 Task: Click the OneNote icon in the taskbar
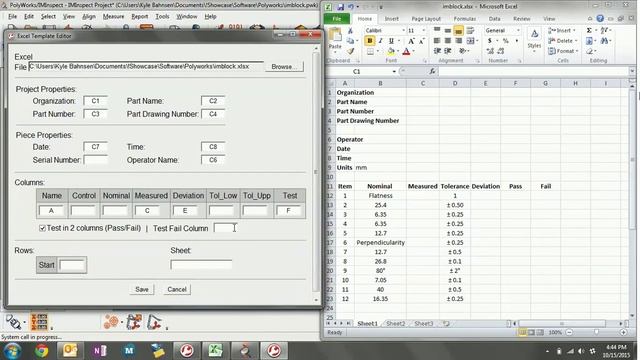100,351
